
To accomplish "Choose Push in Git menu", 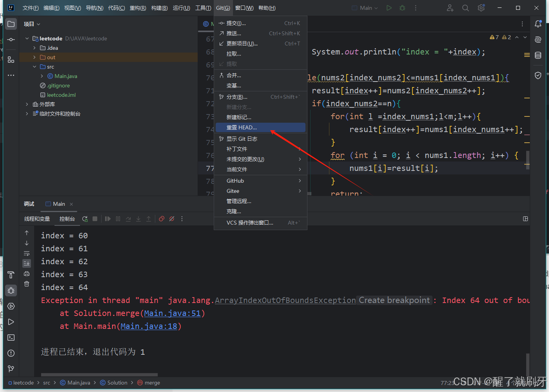I will [260, 33].
